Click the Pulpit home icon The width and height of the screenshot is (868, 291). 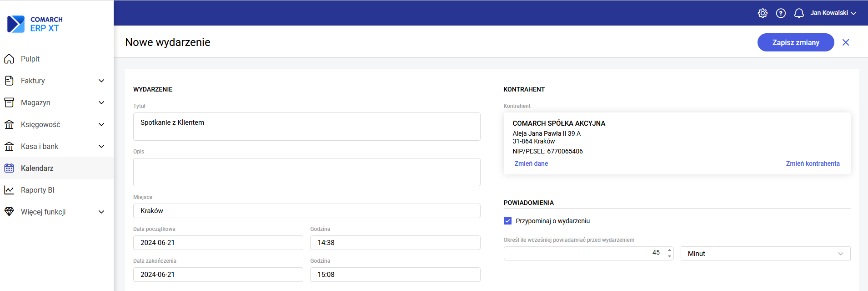pyautogui.click(x=9, y=59)
